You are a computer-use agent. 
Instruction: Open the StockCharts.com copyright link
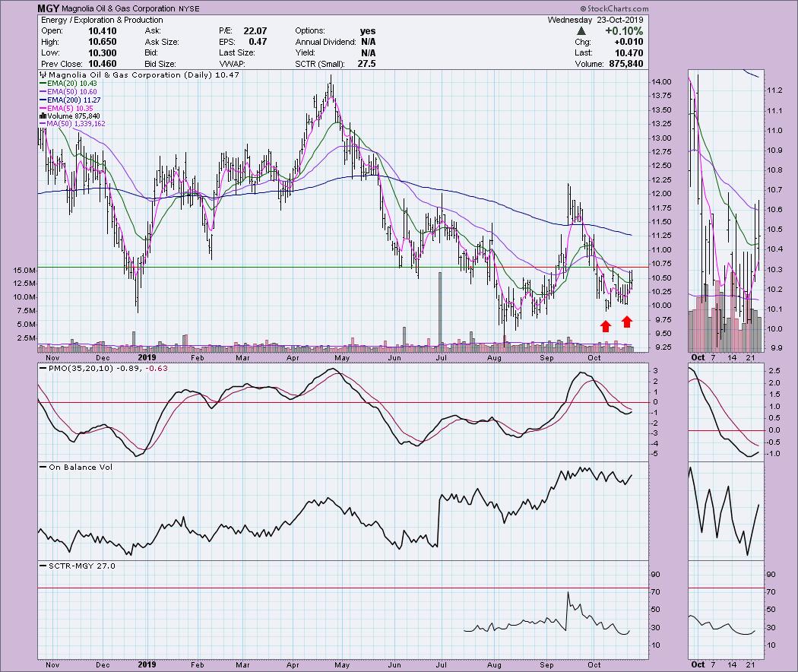click(614, 8)
